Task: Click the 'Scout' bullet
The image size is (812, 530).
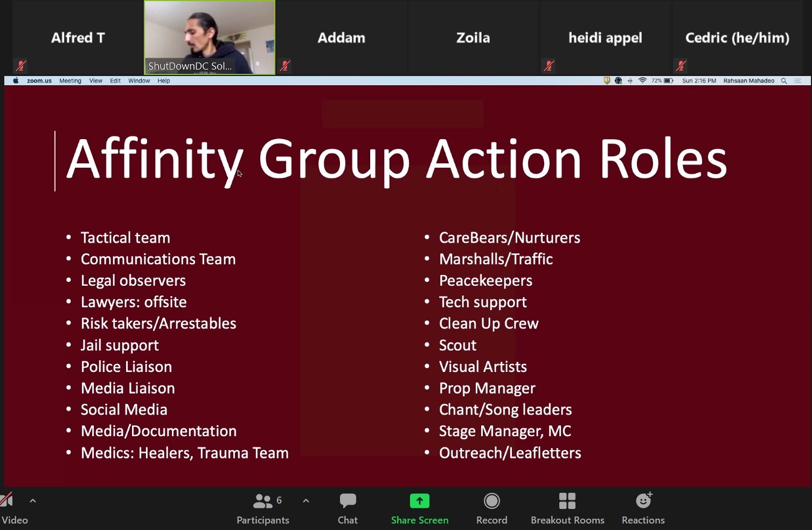Action: tap(457, 345)
